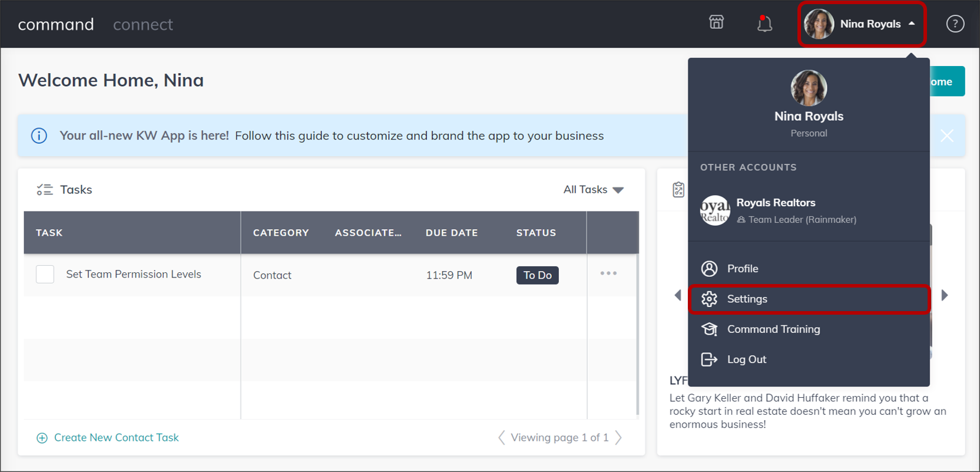Click the checklist clipboard widget icon
The width and height of the screenshot is (980, 472).
click(678, 190)
